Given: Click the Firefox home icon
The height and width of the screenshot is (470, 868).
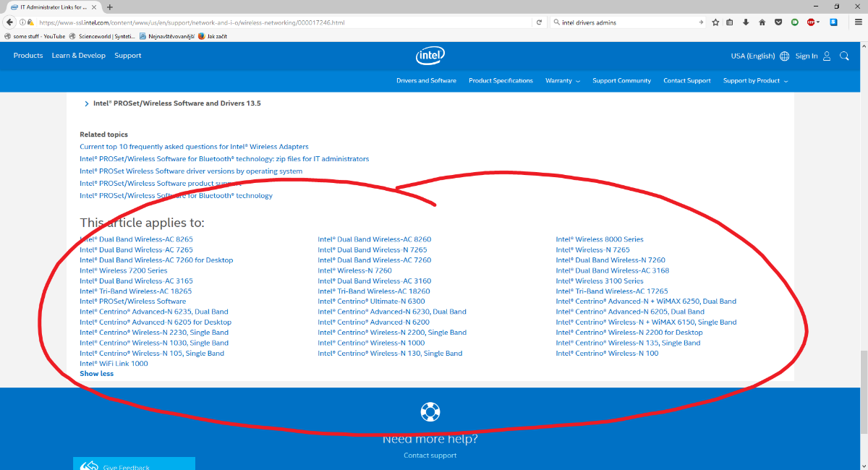Looking at the screenshot, I should (x=762, y=22).
